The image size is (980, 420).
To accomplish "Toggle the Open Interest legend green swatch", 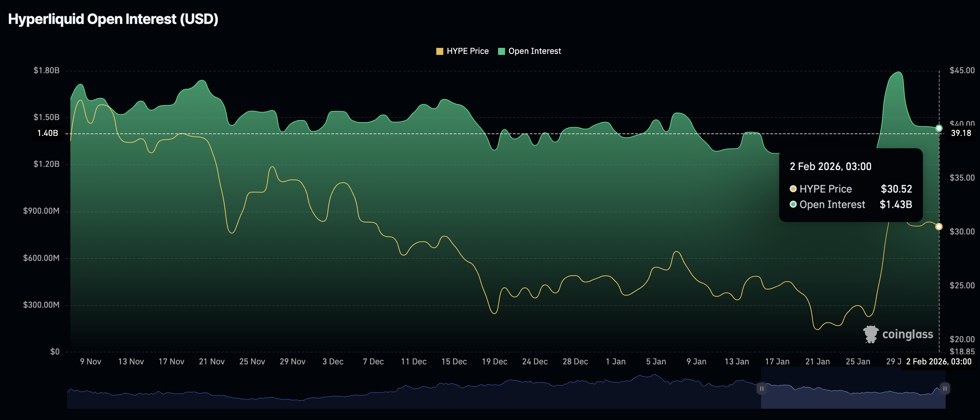I will [501, 51].
